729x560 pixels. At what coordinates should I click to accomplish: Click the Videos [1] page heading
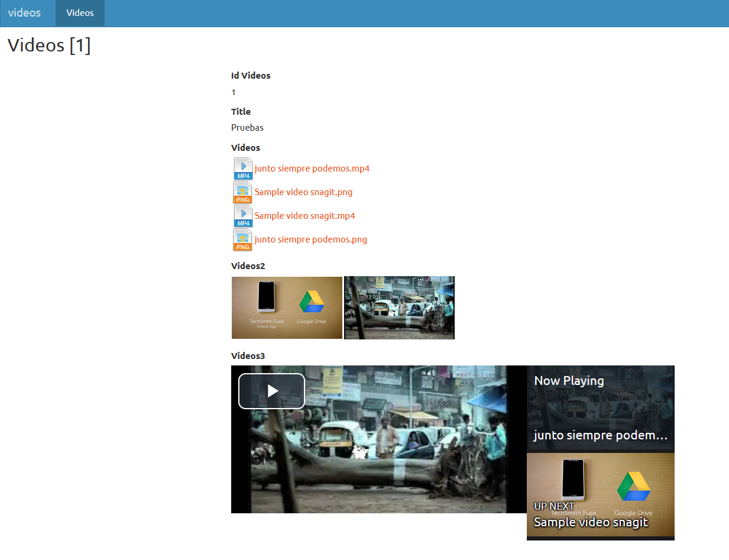[49, 45]
